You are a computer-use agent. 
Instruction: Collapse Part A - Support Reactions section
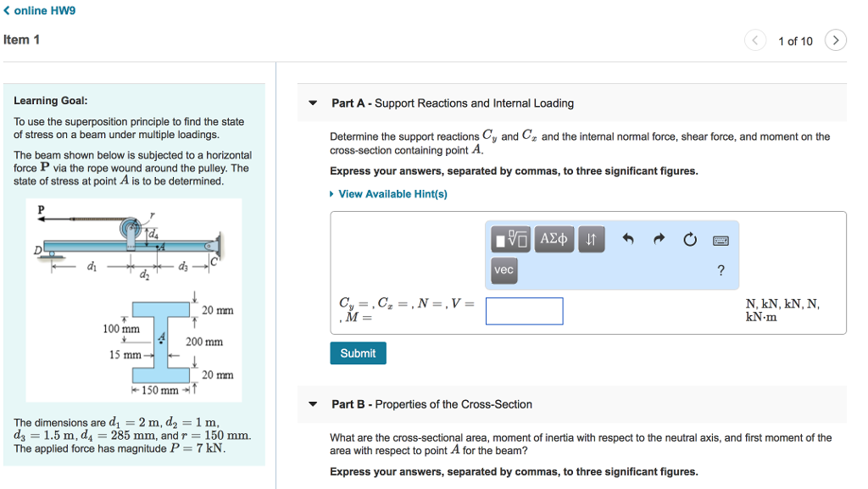[x=313, y=103]
